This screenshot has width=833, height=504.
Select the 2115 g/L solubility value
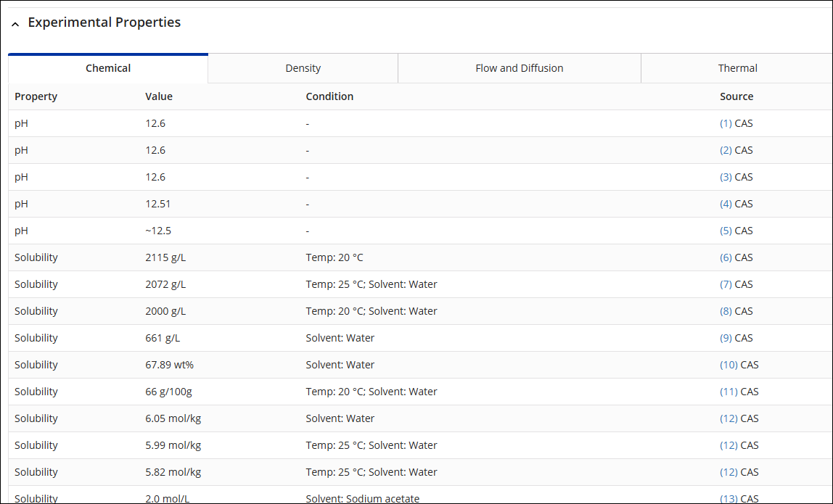(165, 257)
